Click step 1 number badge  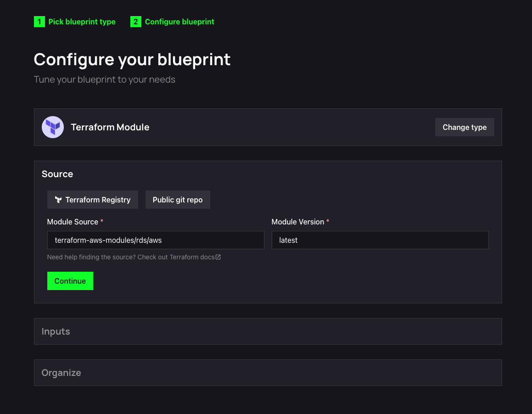tap(39, 22)
